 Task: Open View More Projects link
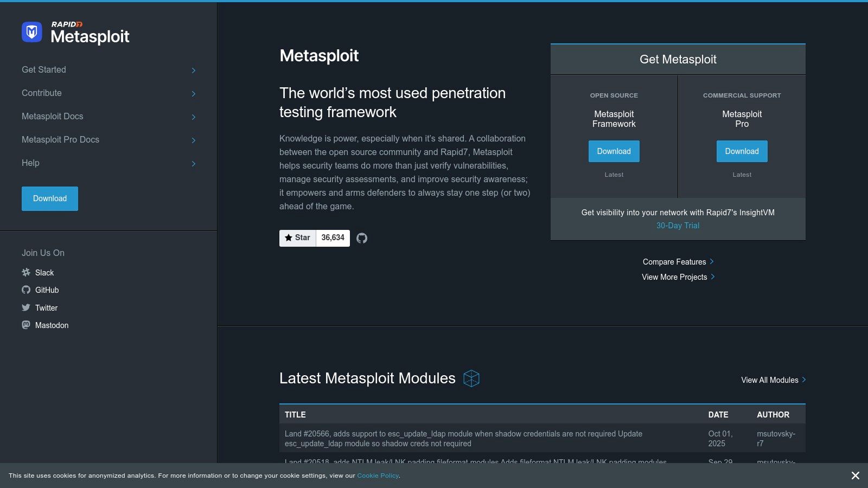click(x=678, y=277)
